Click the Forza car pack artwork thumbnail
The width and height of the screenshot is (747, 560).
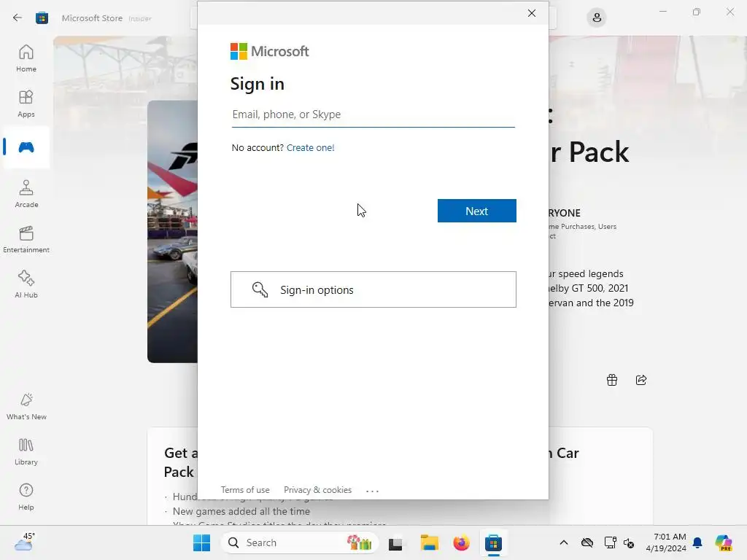pos(172,231)
